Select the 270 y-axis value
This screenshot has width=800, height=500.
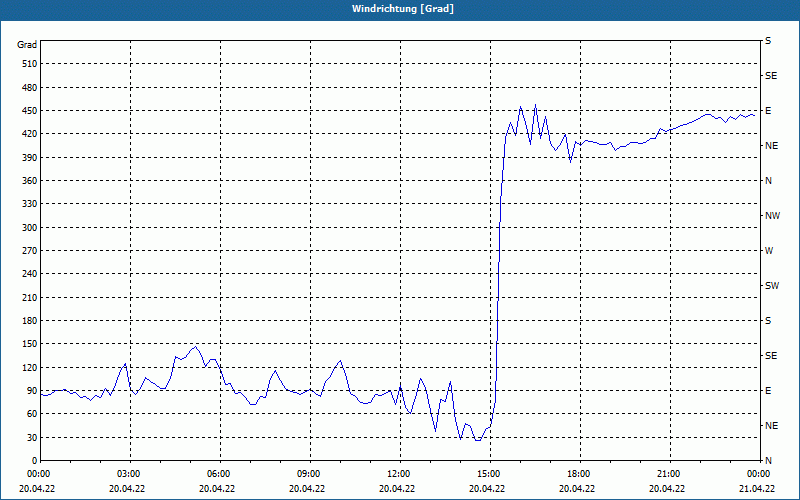(x=30, y=251)
